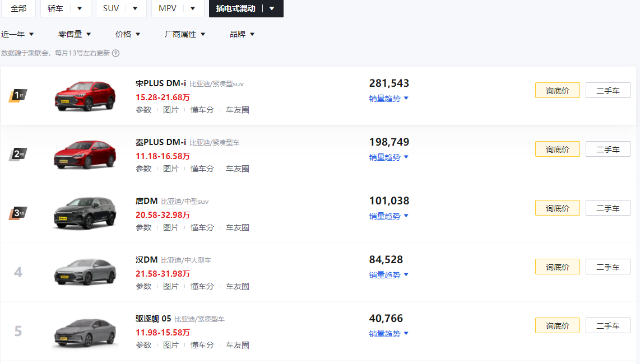Image resolution: width=640 pixels, height=364 pixels.
Task: Expand the 零售量 filter
Action: 75,34
